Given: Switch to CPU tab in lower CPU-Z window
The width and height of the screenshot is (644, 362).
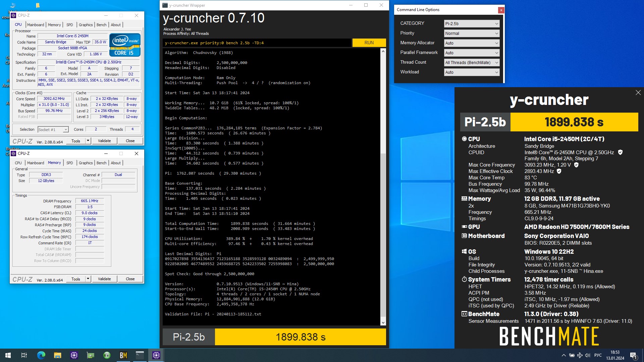Looking at the screenshot, I should pyautogui.click(x=18, y=163).
